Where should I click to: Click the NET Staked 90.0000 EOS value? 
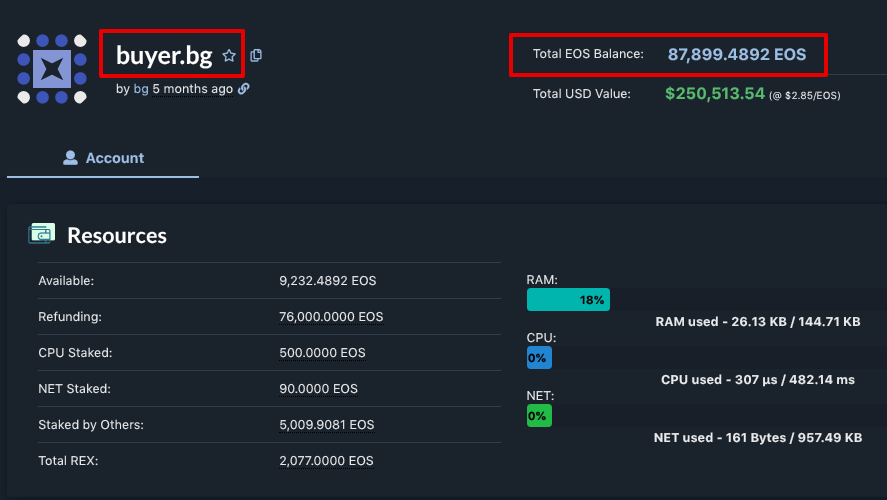(318, 389)
